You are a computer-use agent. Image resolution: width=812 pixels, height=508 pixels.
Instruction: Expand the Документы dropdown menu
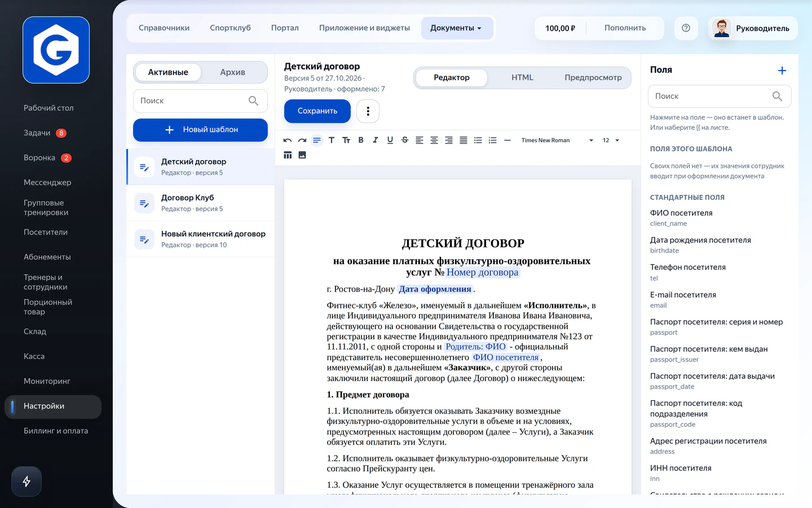pyautogui.click(x=456, y=28)
